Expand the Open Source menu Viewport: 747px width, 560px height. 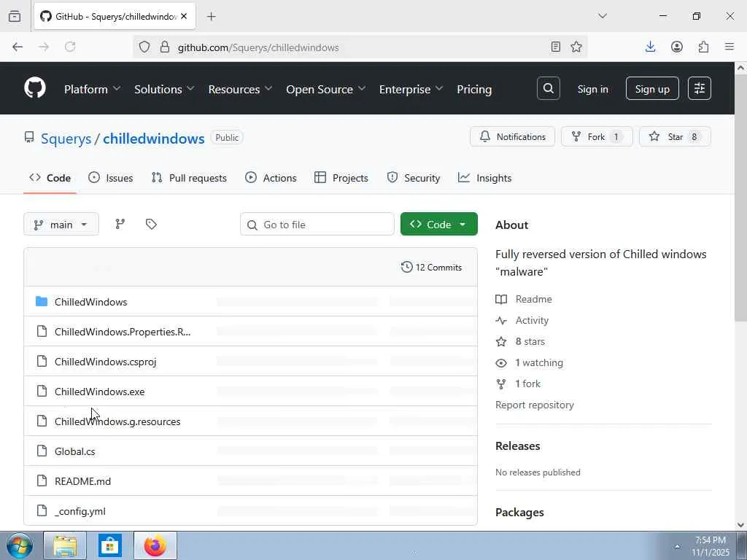[x=326, y=89]
